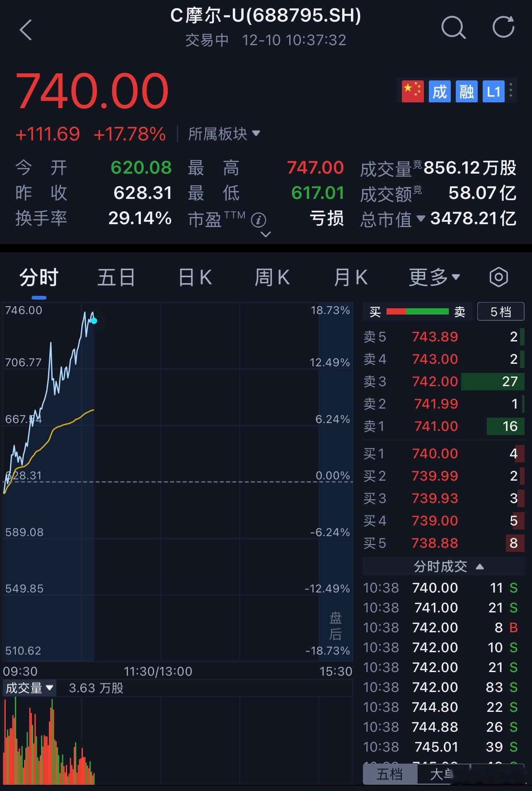Image resolution: width=532 pixels, height=791 pixels.
Task: Tap the info icon beside 市盈TTM
Action: pyautogui.click(x=259, y=221)
